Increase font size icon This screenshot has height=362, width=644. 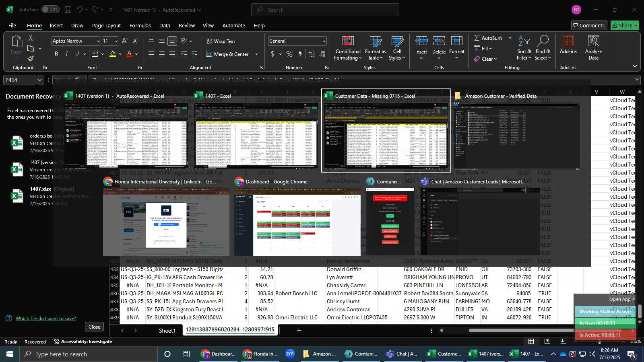pos(125,41)
